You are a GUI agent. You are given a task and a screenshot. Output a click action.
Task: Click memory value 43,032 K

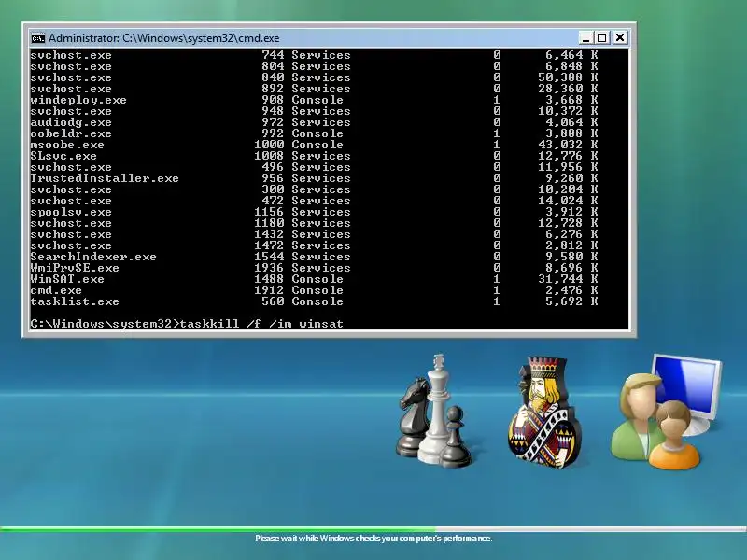568,145
